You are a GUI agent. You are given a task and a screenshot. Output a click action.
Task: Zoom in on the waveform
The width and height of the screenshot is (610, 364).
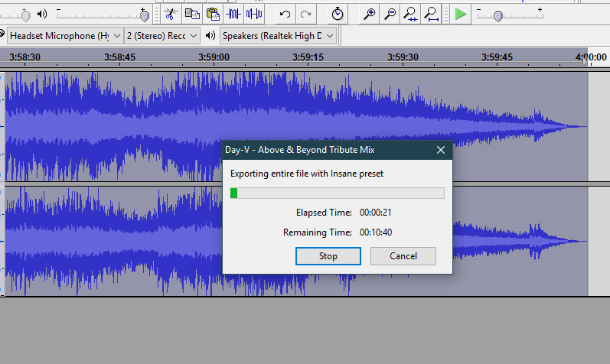click(x=369, y=15)
